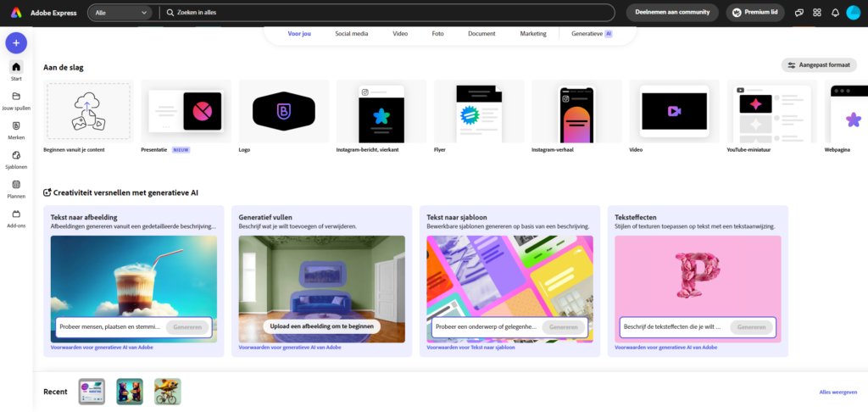Click Genereren in Teksteffecten

click(x=752, y=327)
